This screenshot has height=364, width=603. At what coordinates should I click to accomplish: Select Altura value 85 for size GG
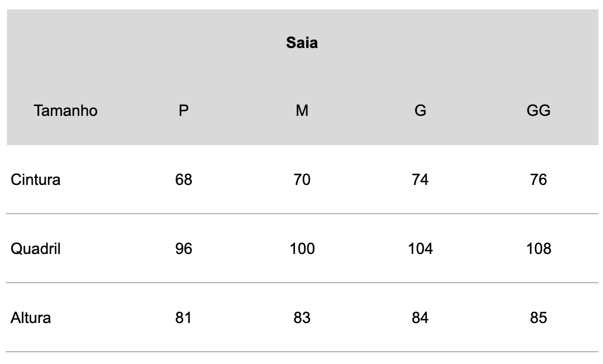(x=539, y=318)
